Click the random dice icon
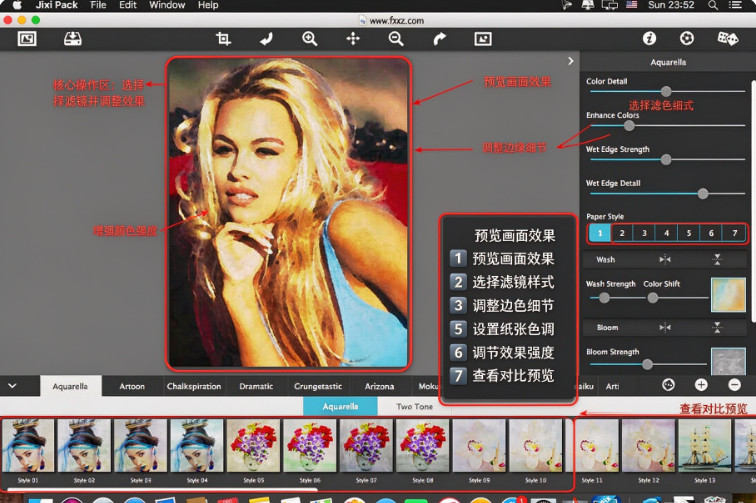Viewport: 756px width, 503px height. pyautogui.click(x=728, y=38)
